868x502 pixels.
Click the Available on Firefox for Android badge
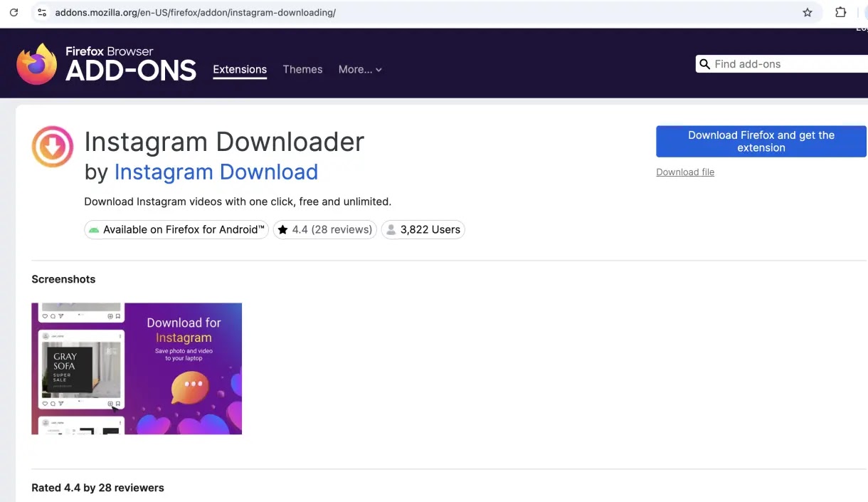[176, 229]
